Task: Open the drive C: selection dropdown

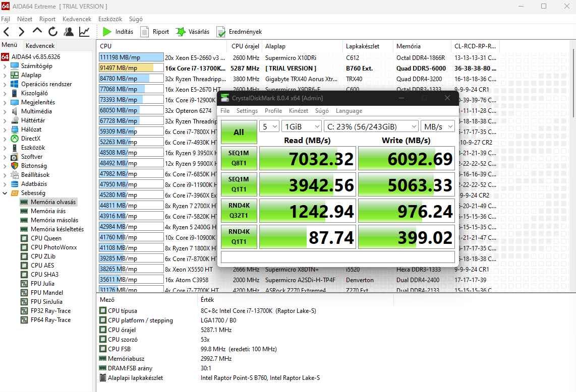Action: [371, 126]
